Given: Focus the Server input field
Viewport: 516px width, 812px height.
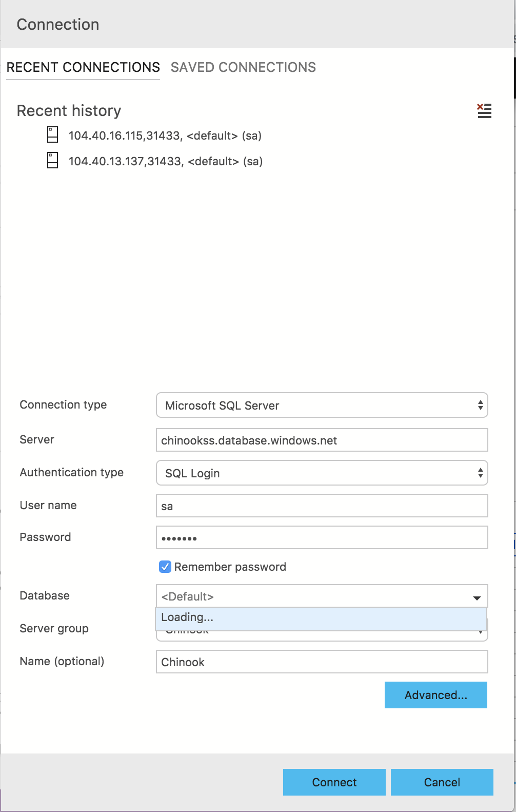Looking at the screenshot, I should point(322,440).
